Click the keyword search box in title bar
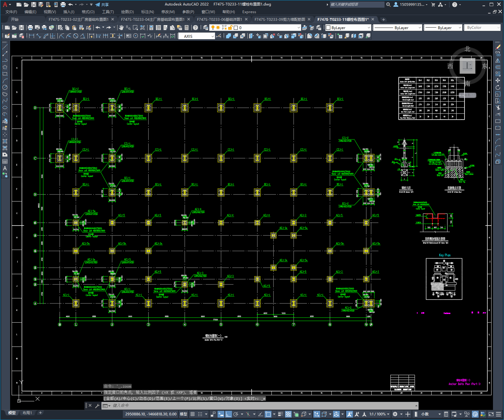 357,5
